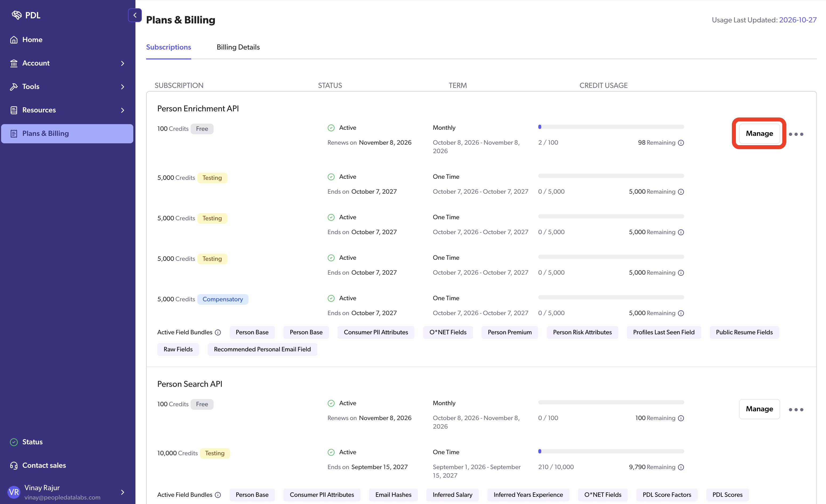Collapse the sidebar with the arrow button
The height and width of the screenshot is (504, 826).
click(x=135, y=15)
